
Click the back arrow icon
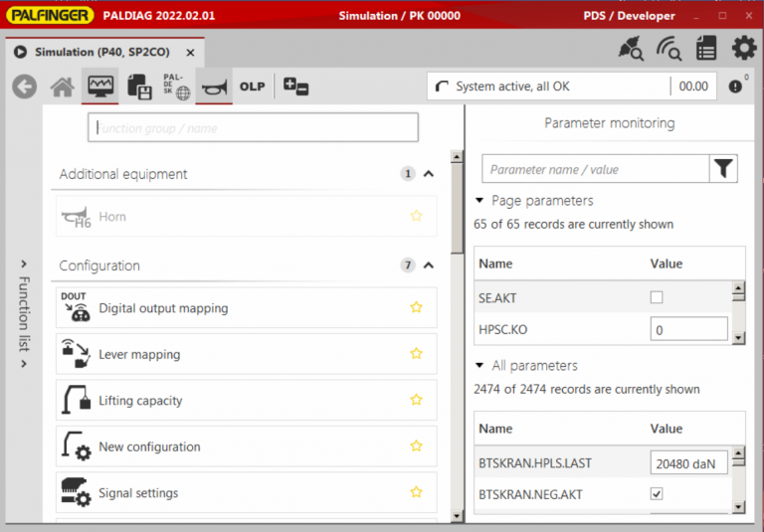click(x=24, y=87)
